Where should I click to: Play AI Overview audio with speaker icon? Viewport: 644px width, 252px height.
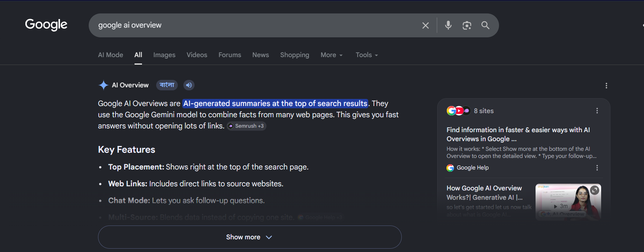(189, 85)
